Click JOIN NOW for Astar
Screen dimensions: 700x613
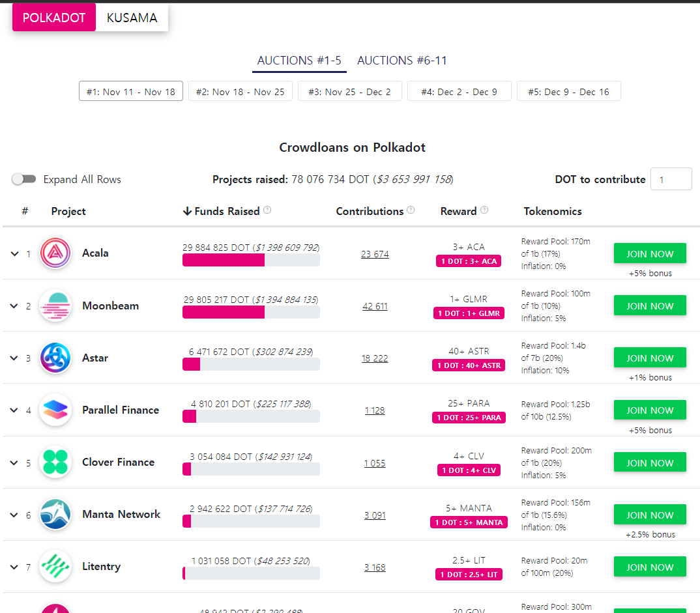coord(650,358)
